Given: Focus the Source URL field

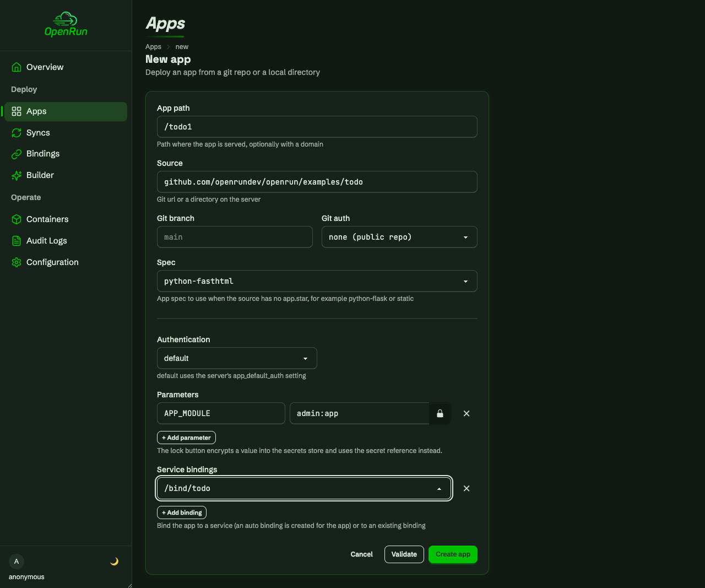Looking at the screenshot, I should click(317, 182).
